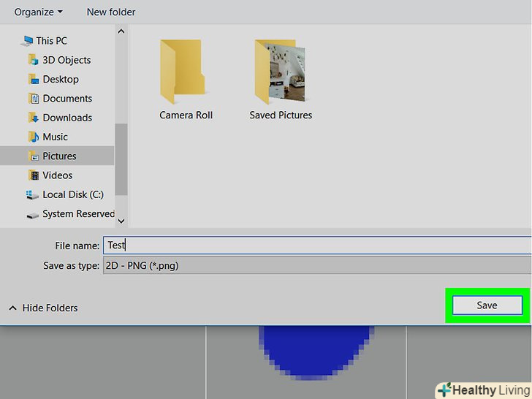The height and width of the screenshot is (399, 532).
Task: Click the System Reserved drive icon
Action: pos(32,216)
